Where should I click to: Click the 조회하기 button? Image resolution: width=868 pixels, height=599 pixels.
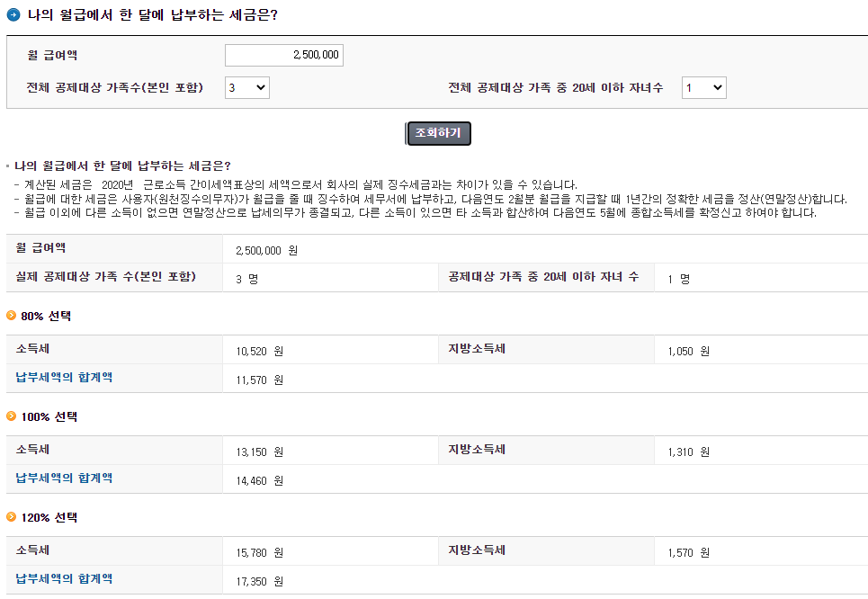click(438, 133)
